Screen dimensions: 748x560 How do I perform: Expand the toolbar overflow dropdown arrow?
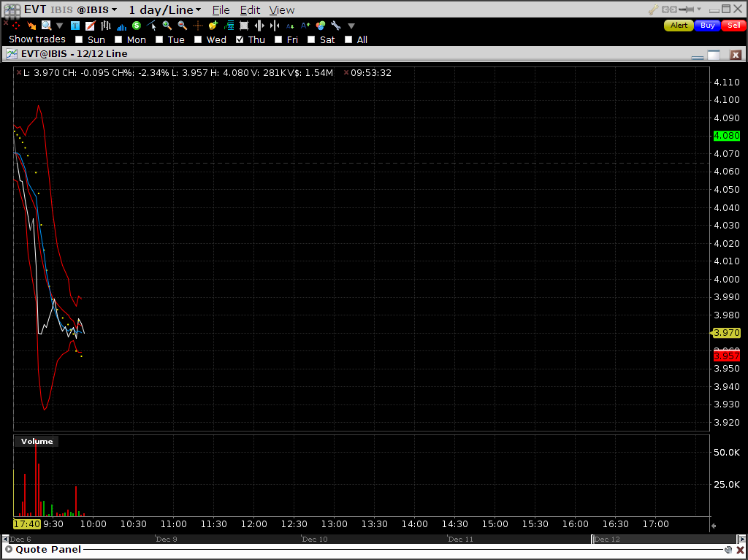351,26
